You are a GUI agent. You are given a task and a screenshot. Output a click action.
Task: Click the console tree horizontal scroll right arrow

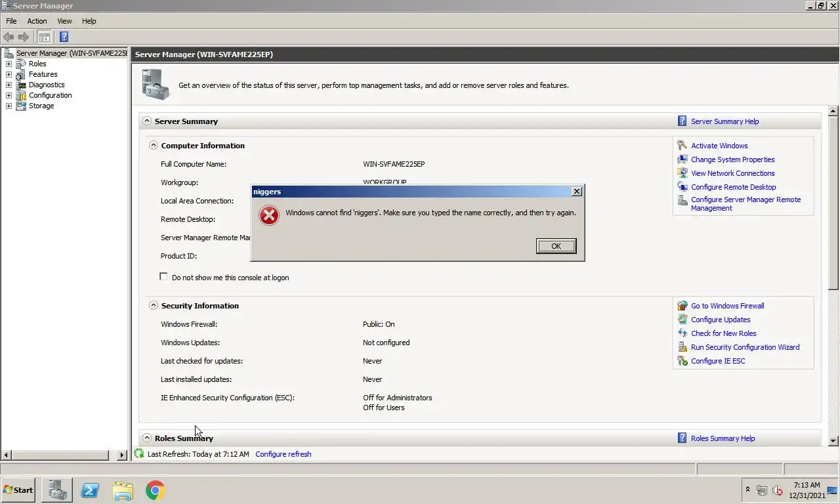coord(121,455)
